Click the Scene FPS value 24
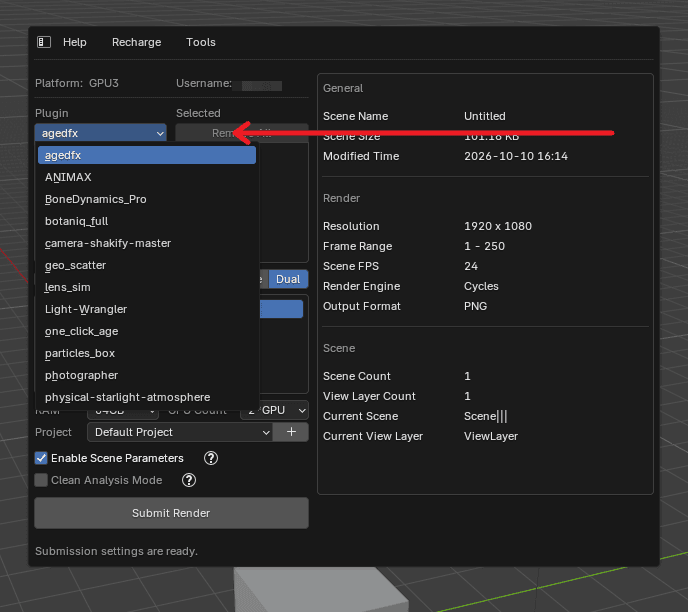The width and height of the screenshot is (688, 612). [471, 266]
